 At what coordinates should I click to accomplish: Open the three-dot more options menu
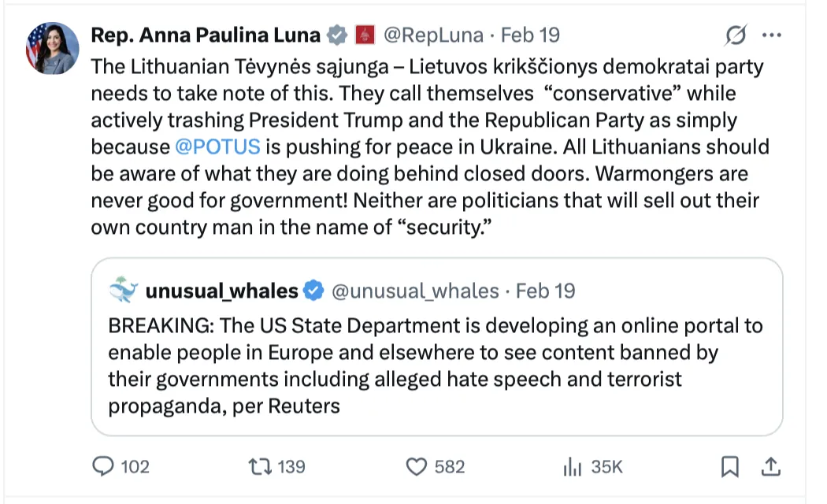click(x=773, y=35)
